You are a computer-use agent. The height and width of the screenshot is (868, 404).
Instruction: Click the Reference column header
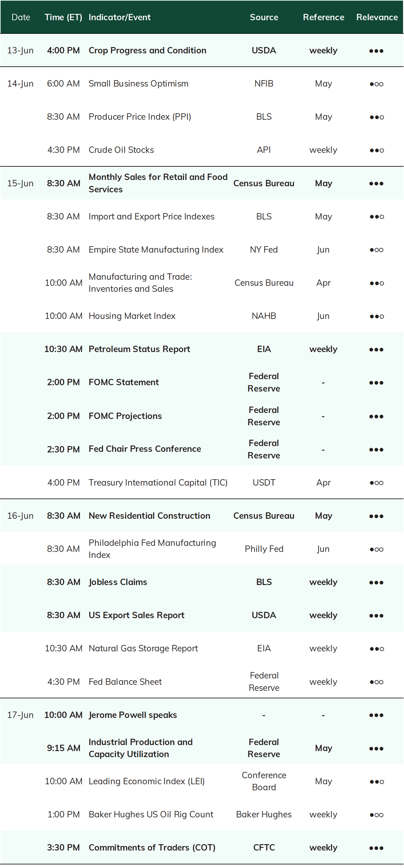(x=324, y=17)
